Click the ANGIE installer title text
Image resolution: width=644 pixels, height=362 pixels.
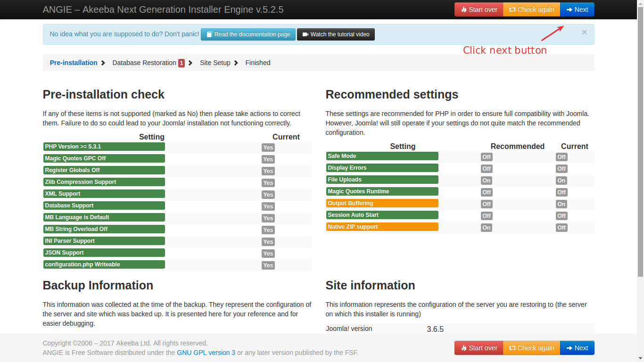pyautogui.click(x=163, y=9)
